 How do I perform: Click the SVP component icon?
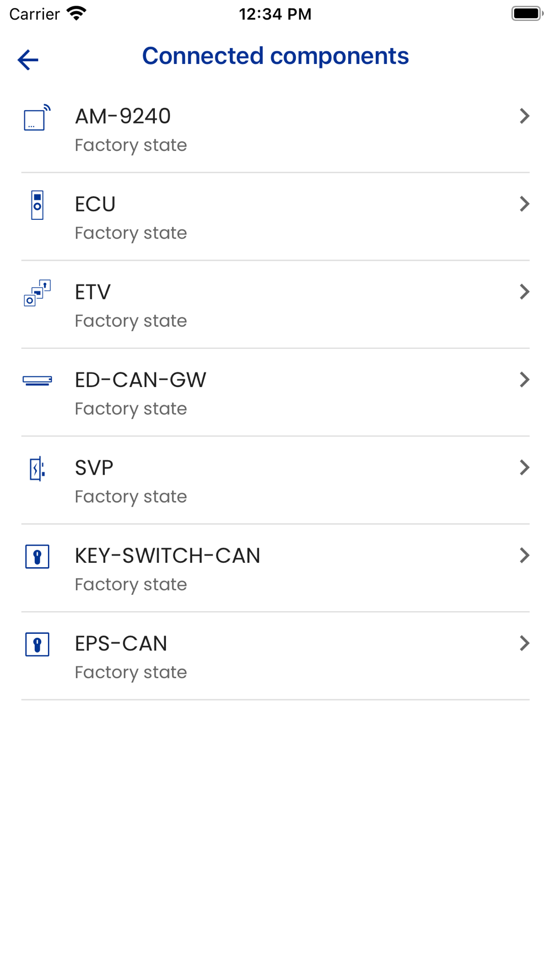pyautogui.click(x=37, y=469)
